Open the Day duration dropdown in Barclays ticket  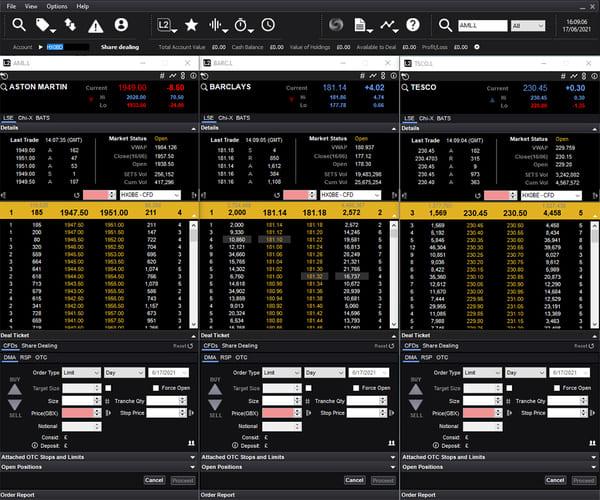click(x=324, y=373)
